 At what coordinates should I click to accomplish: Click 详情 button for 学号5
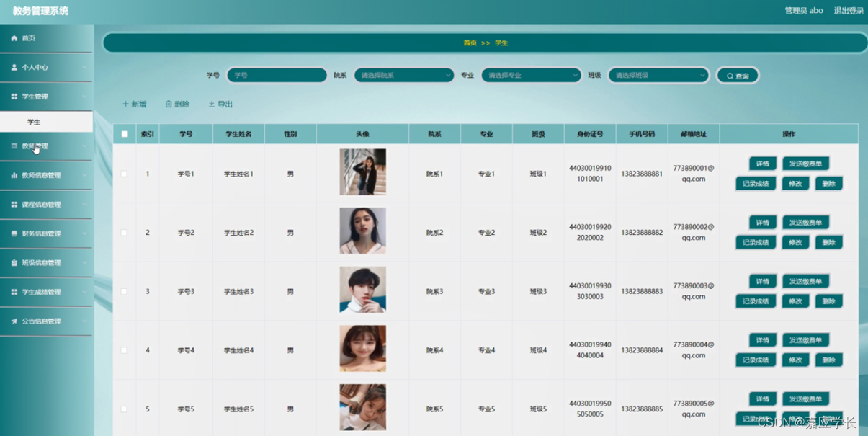point(763,399)
